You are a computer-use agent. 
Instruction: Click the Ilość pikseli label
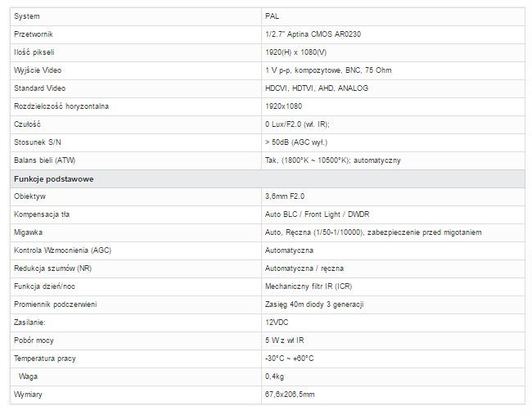(x=34, y=52)
